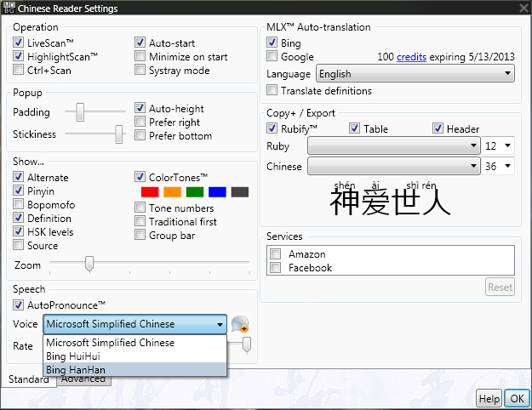Close the Chinese Reader Settings window
Viewport: 532px width, 410px height.
click(524, 8)
